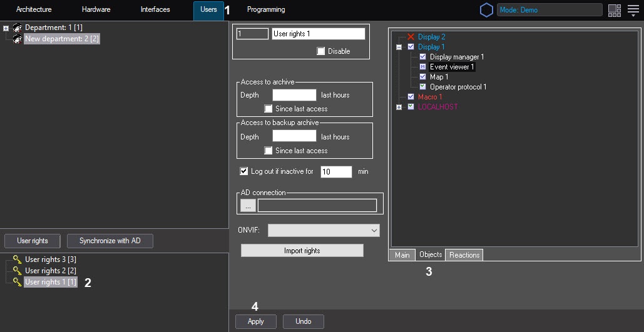Click key icon of User rights 1
Viewport: 644px width, 332px height.
coord(18,281)
